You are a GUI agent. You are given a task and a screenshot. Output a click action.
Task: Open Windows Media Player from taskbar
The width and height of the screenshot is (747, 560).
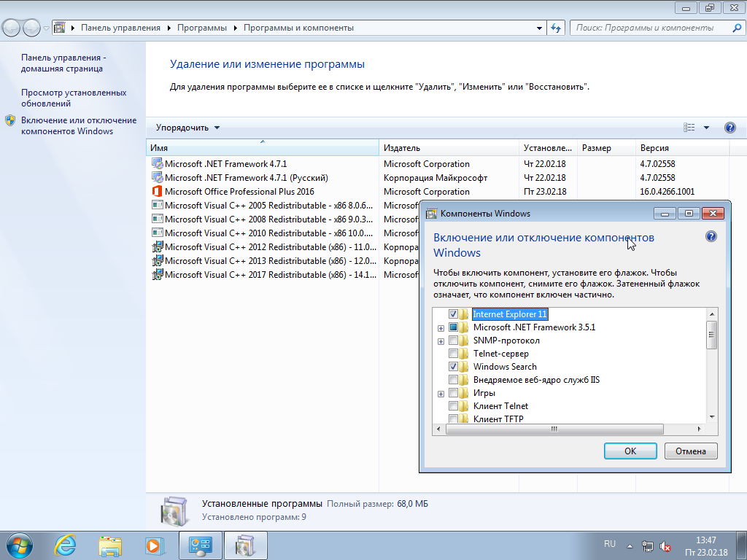click(155, 545)
